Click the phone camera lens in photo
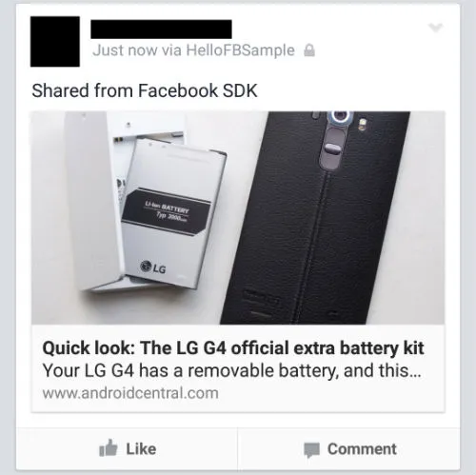 point(341,117)
